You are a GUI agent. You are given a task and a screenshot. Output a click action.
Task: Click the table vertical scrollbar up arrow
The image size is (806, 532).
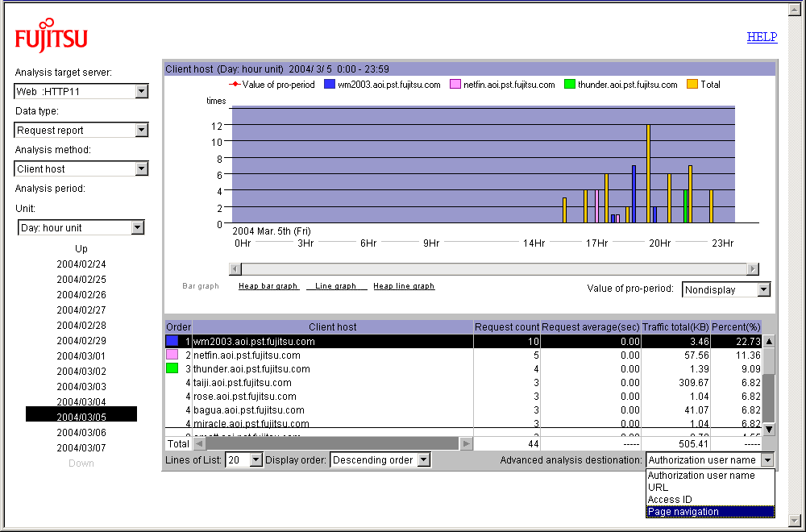[768, 341]
